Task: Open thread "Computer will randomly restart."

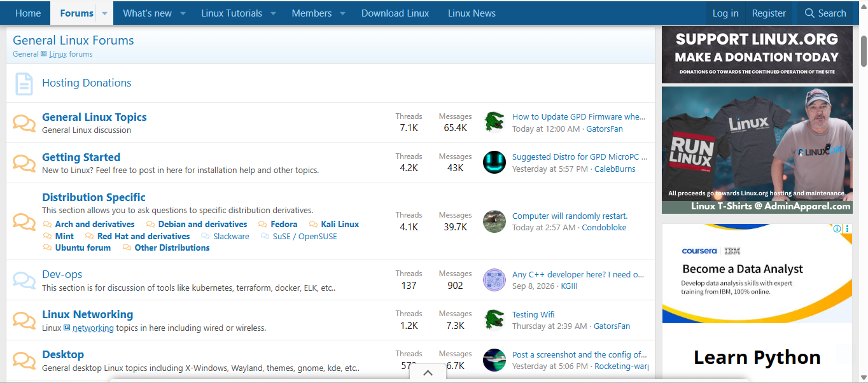Action: point(570,216)
